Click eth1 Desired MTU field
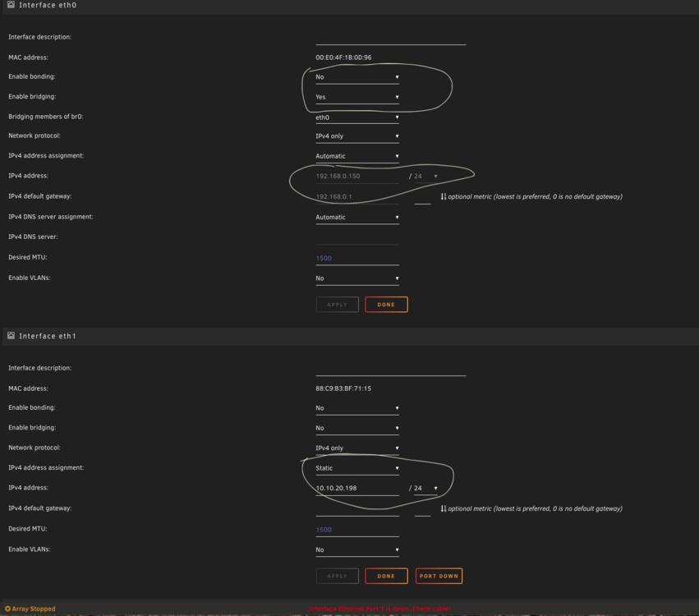The height and width of the screenshot is (616, 699). (x=357, y=530)
